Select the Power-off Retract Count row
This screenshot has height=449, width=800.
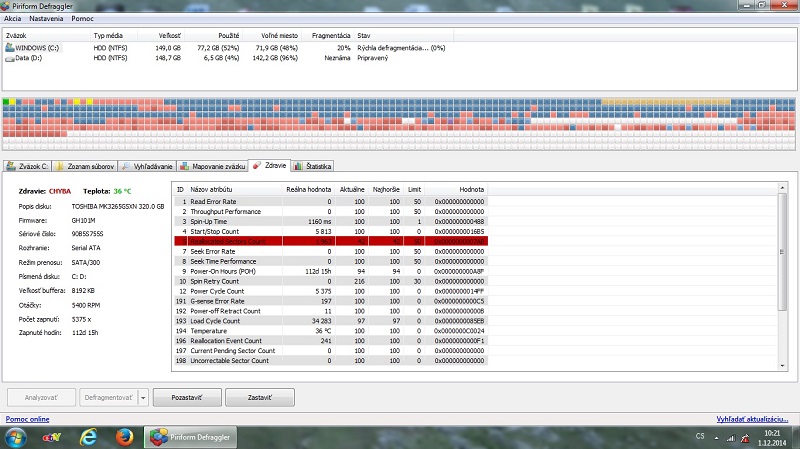tap(331, 311)
